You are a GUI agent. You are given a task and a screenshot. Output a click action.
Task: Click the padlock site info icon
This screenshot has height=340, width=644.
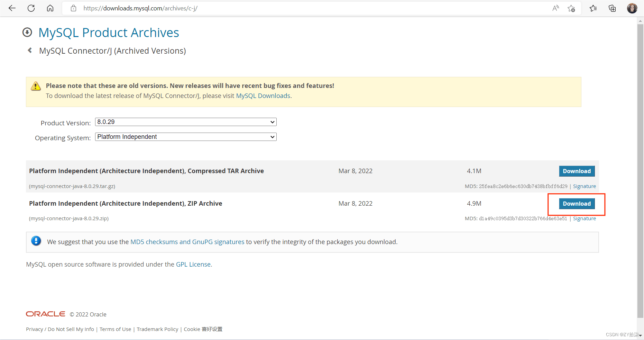click(73, 8)
